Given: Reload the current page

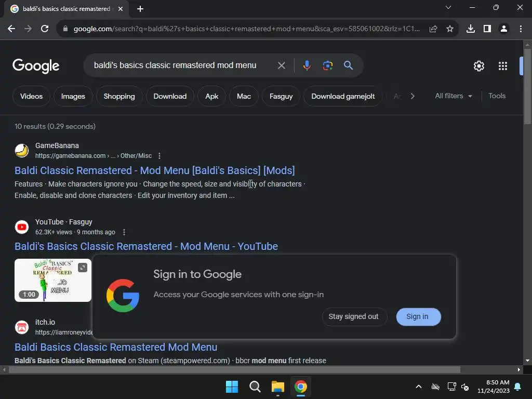Looking at the screenshot, I should click(x=45, y=29).
